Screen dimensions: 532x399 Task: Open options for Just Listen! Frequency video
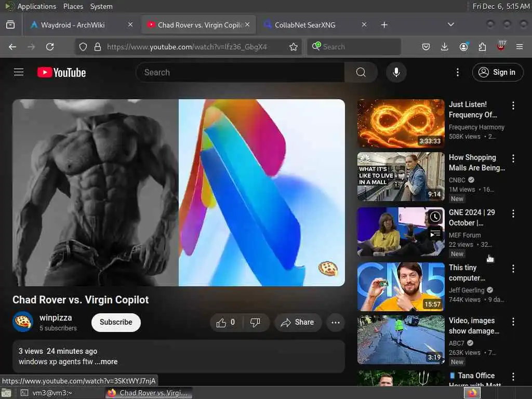pos(513,105)
